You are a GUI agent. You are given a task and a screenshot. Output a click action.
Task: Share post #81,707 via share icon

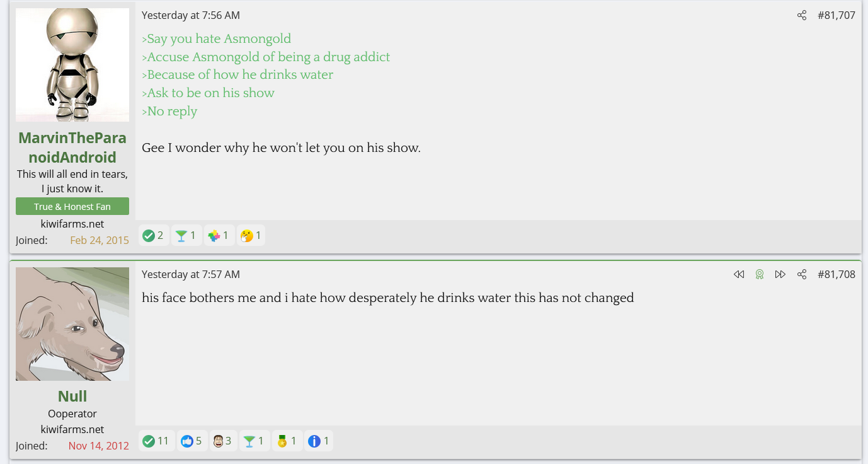pyautogui.click(x=801, y=15)
